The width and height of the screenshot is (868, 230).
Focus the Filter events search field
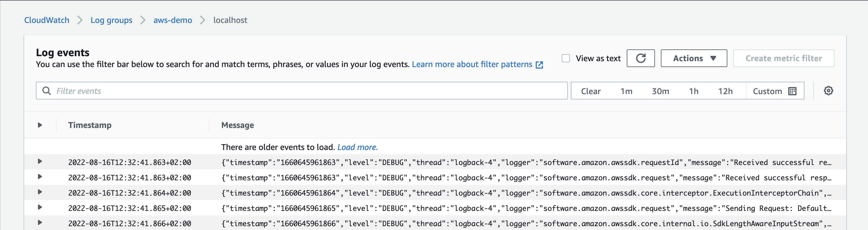click(303, 91)
